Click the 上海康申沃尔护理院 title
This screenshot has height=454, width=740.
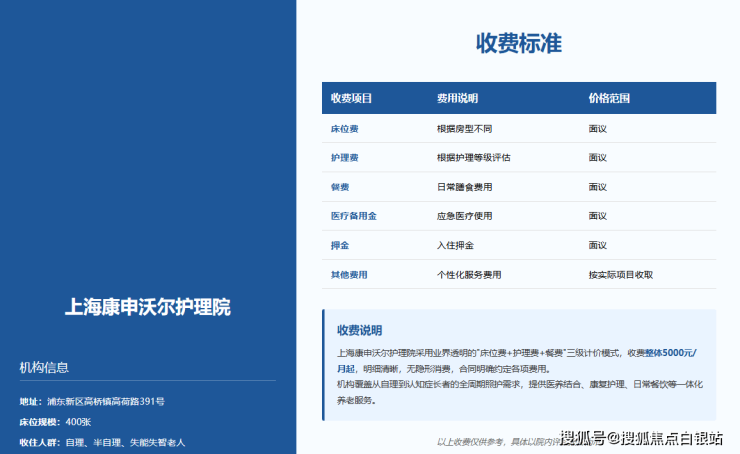click(x=148, y=307)
